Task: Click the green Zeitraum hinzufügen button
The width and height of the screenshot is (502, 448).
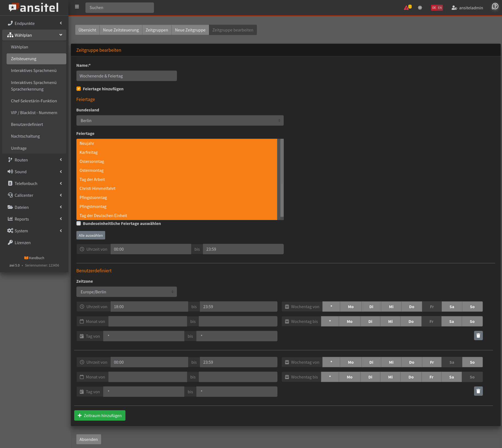Action: click(100, 415)
